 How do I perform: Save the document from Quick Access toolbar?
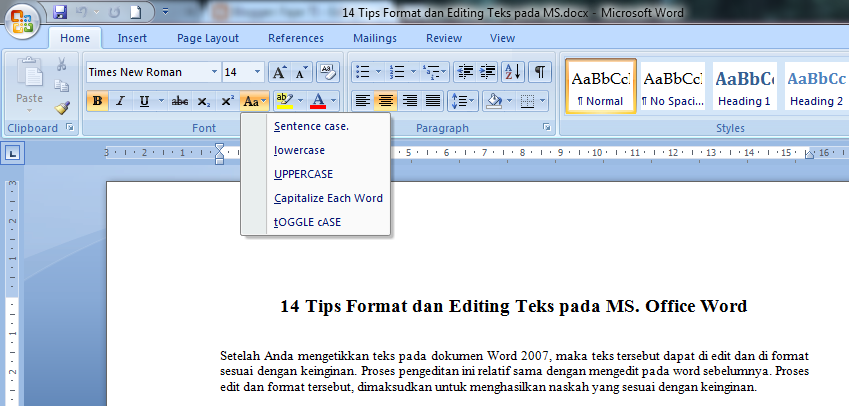(60, 11)
